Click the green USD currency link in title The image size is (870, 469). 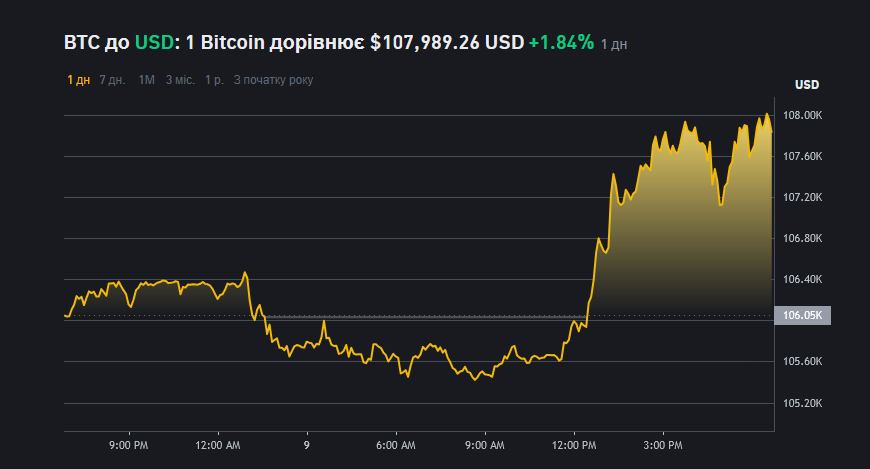tap(155, 42)
